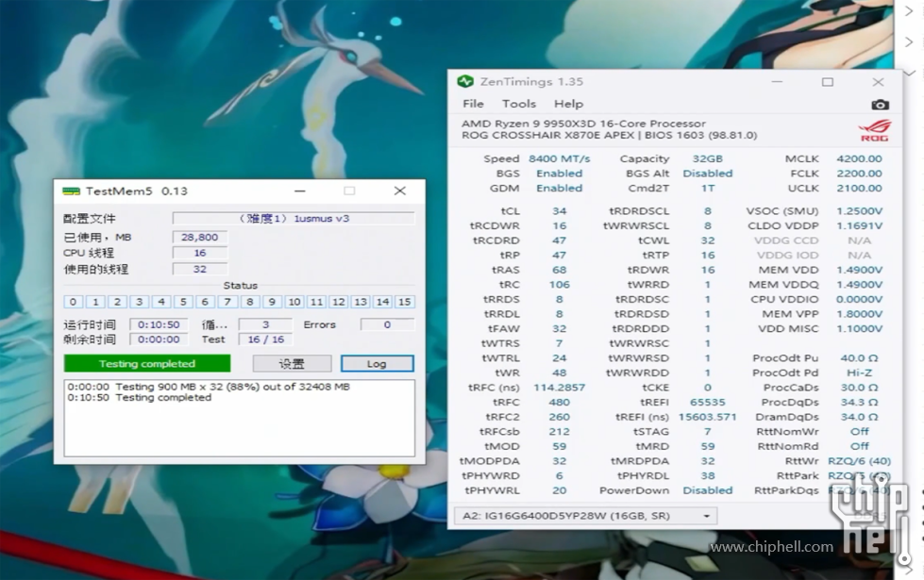Click the tREFI (ns) value 15603.571
Viewport: 924px width, 580px height.
point(708,417)
